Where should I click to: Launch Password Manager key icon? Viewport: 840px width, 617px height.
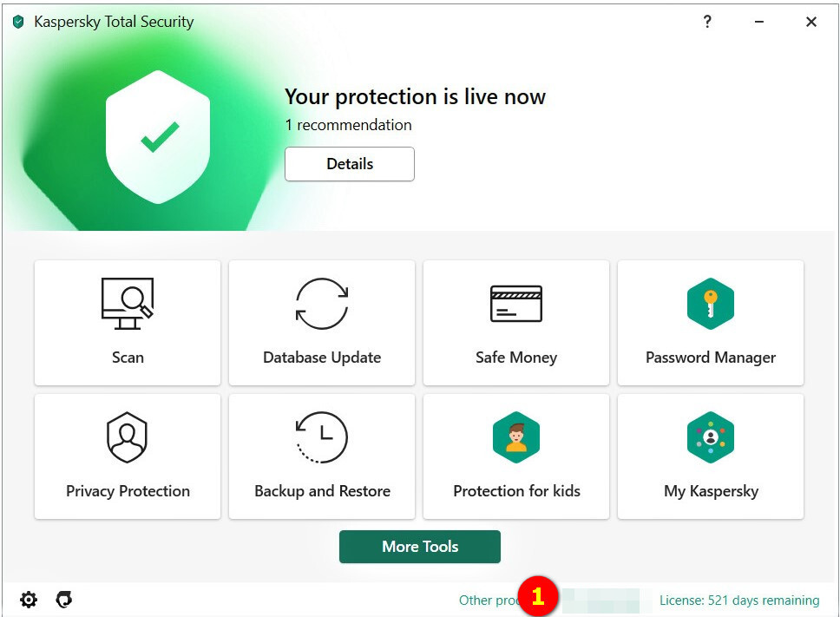point(711,303)
